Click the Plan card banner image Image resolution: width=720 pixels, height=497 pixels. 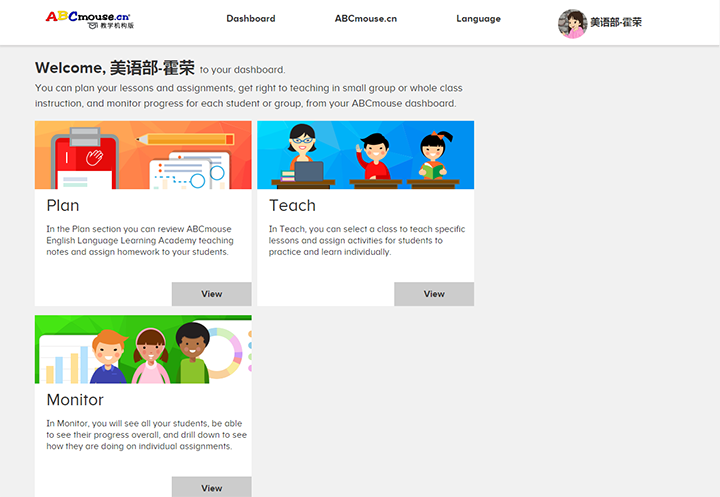[x=143, y=155]
